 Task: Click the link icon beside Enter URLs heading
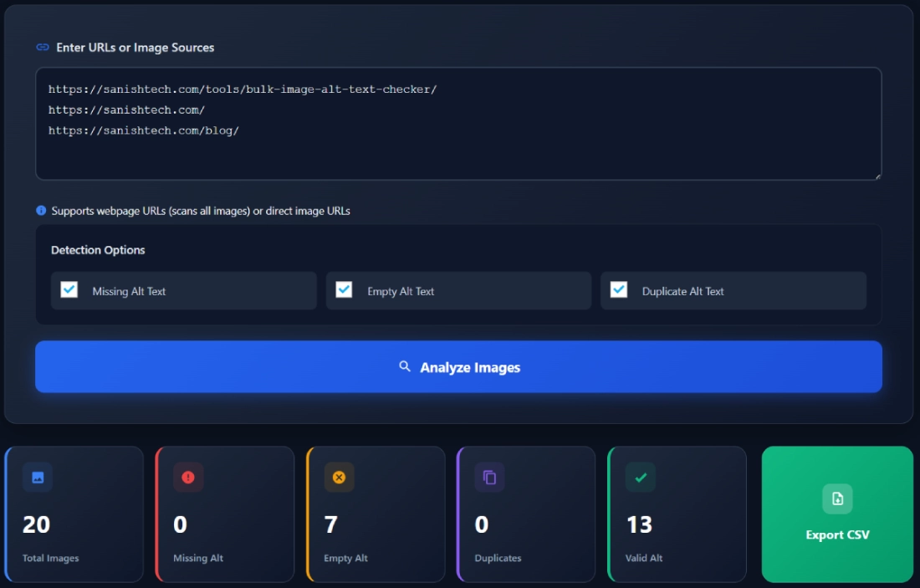[42, 48]
